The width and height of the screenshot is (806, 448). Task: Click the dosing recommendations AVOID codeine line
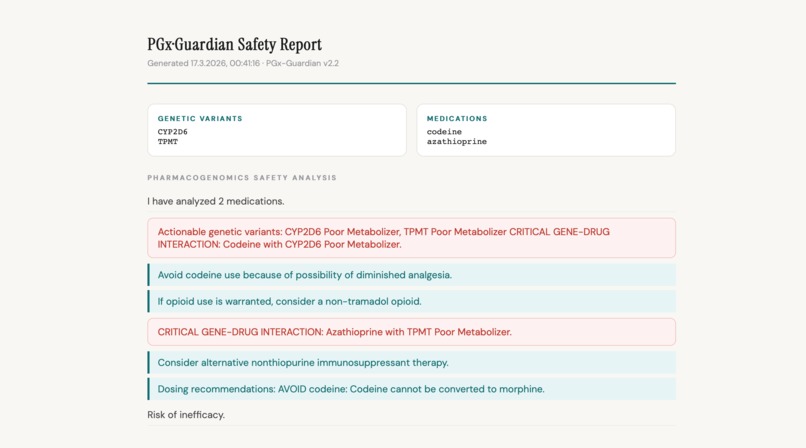pos(411,389)
